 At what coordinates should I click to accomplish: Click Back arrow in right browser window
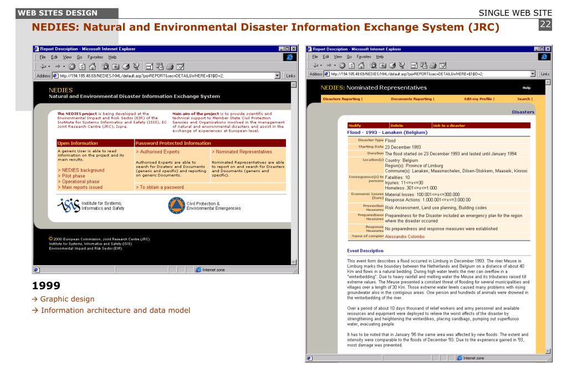(x=316, y=65)
